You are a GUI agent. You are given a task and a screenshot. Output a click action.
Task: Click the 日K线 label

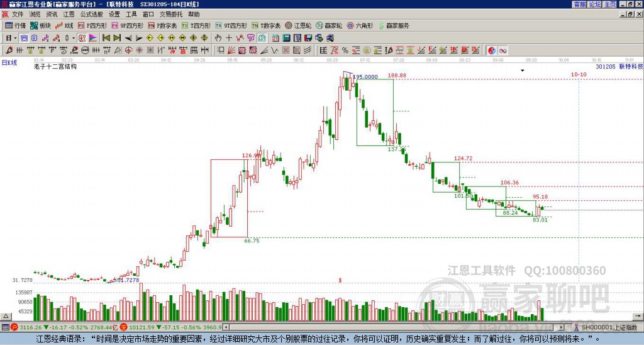point(9,63)
